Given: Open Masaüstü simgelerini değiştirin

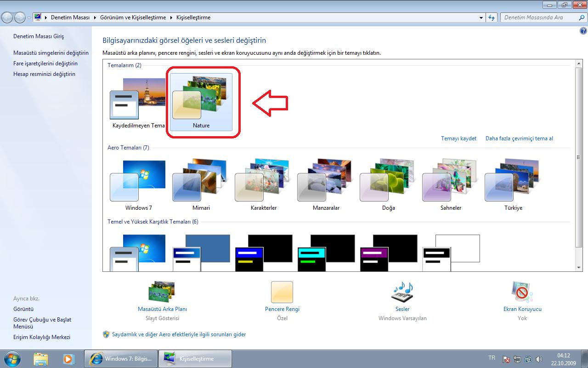Looking at the screenshot, I should (x=51, y=53).
